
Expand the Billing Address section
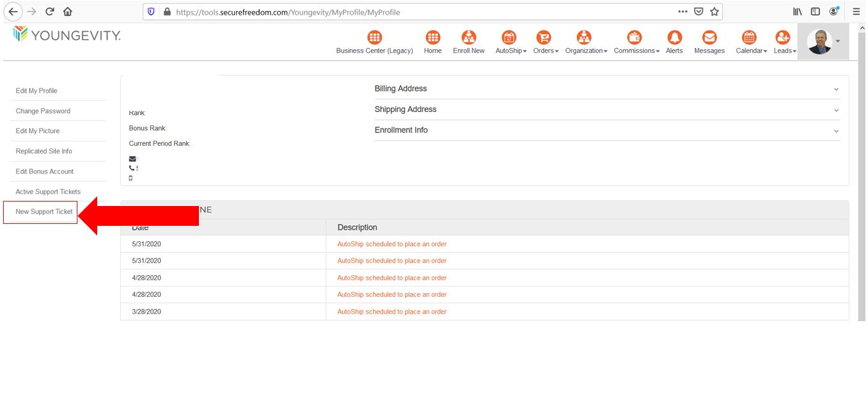click(606, 89)
